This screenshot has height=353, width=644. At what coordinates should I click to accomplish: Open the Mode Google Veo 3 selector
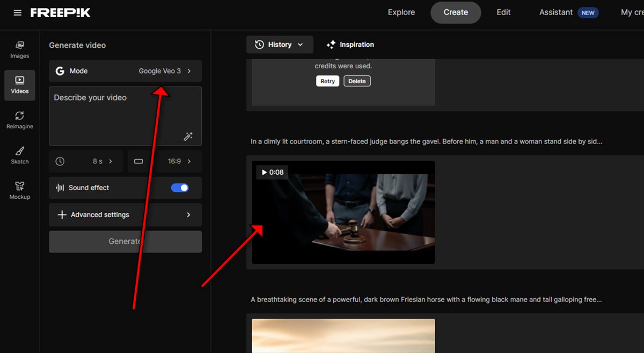pos(125,71)
